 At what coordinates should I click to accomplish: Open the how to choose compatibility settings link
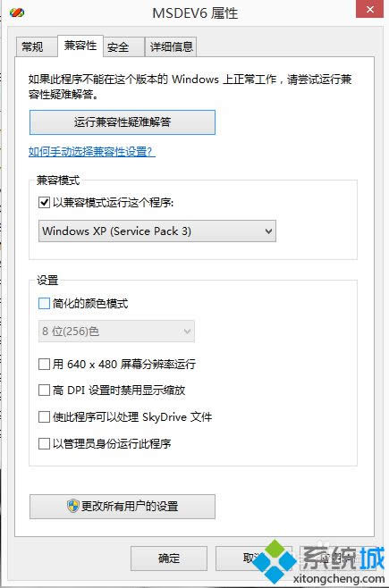[92, 152]
